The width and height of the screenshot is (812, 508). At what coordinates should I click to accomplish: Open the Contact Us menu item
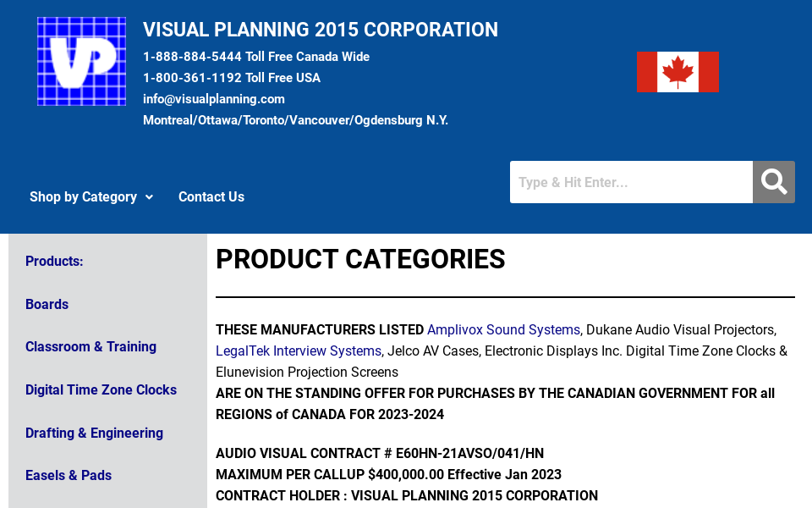pyautogui.click(x=211, y=196)
